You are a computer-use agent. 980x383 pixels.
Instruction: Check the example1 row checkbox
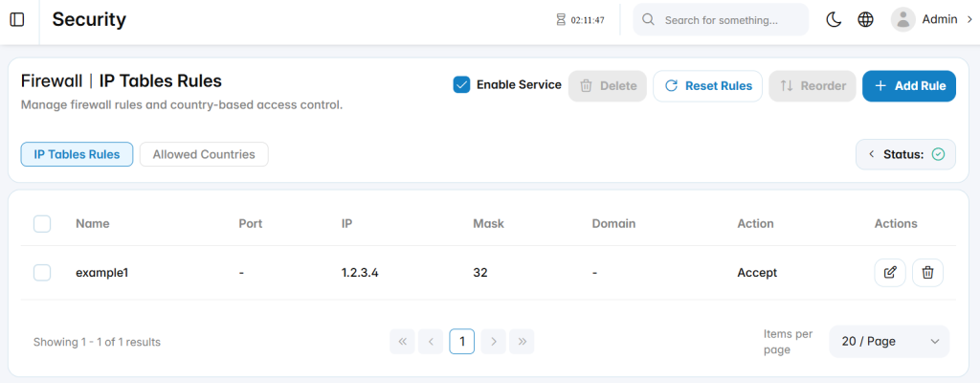(x=42, y=273)
